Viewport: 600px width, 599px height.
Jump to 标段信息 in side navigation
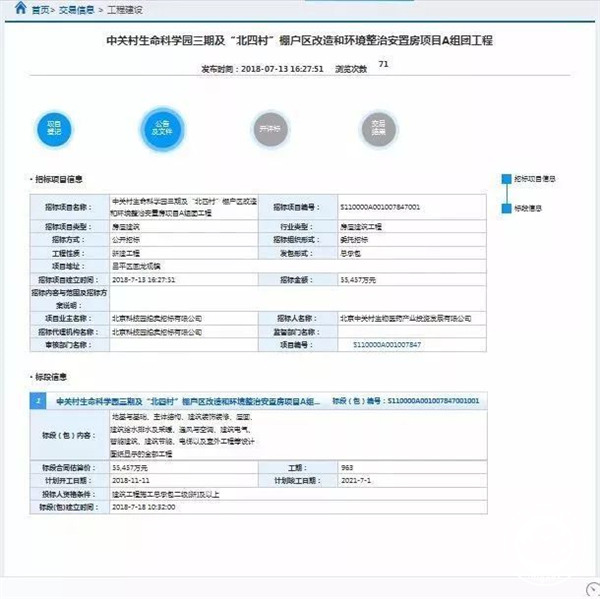pos(528,208)
